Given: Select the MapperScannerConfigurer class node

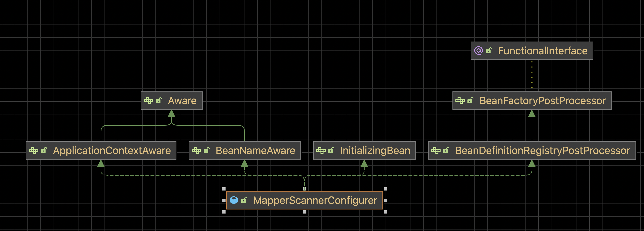Looking at the screenshot, I should (x=305, y=200).
